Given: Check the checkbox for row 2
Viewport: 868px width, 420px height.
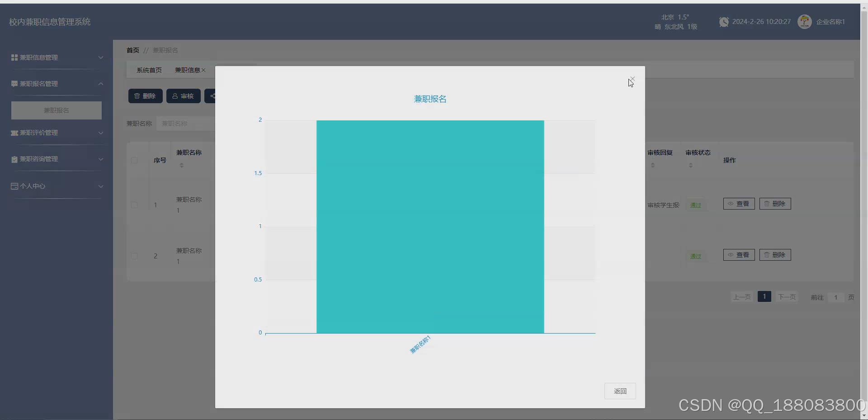Looking at the screenshot, I should pos(134,257).
